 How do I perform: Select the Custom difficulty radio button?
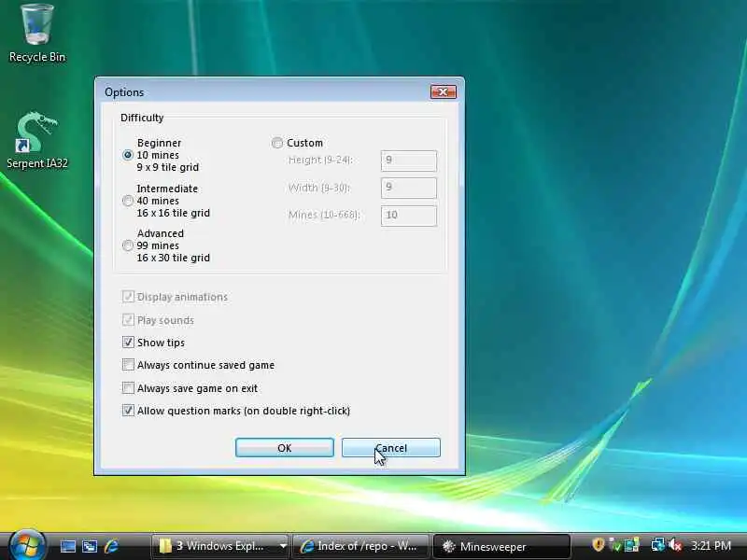coord(277,143)
